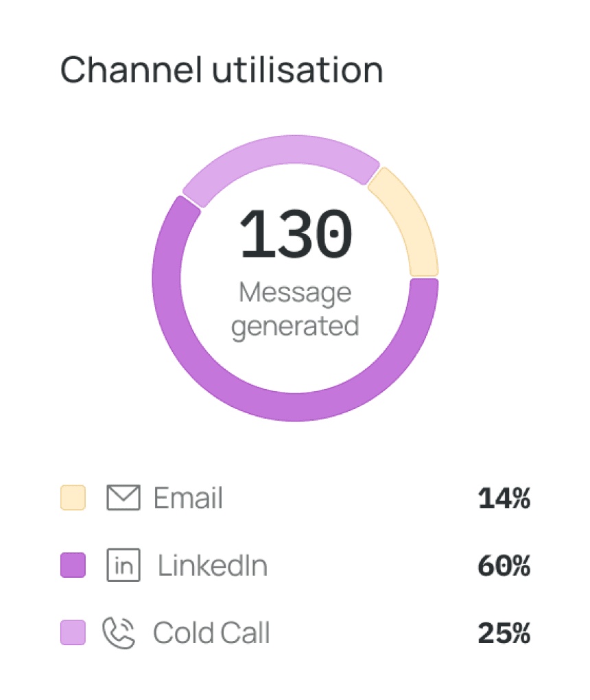Select the LinkedIn purple color swatch
Viewport: 590px width, 700px height.
pyautogui.click(x=73, y=565)
